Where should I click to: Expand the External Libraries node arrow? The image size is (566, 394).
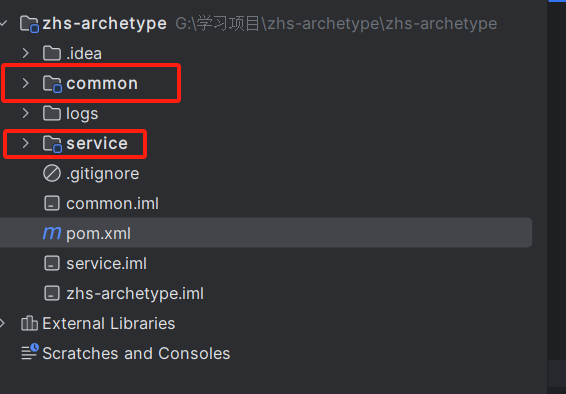pos(3,323)
